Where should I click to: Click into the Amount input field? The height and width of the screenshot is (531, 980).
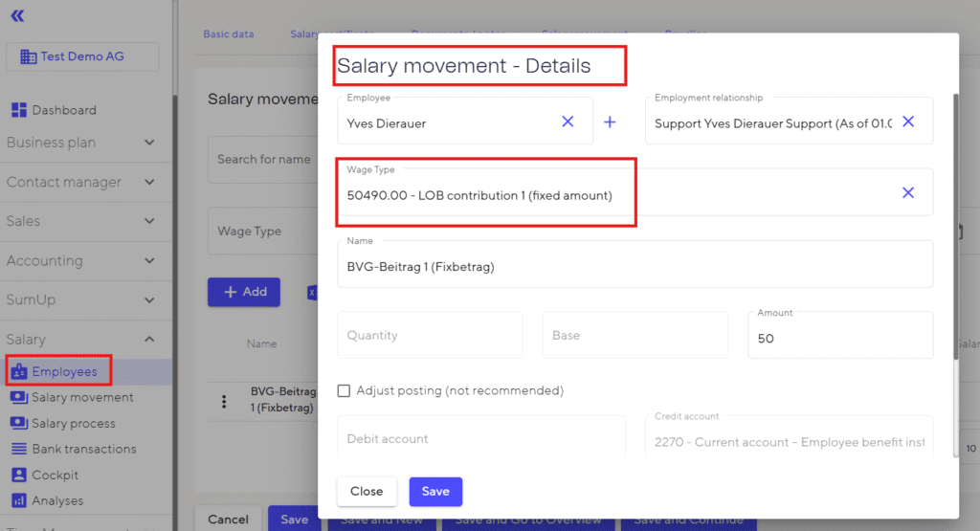coord(839,339)
